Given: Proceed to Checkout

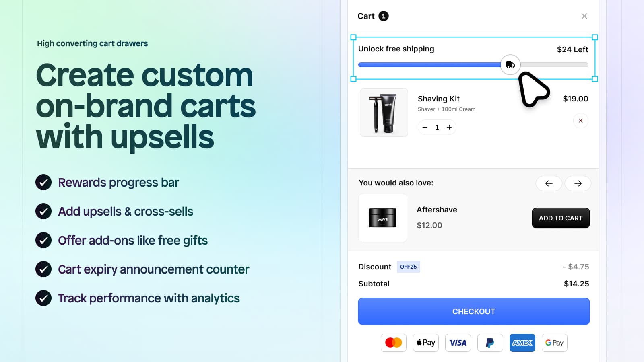Looking at the screenshot, I should 473,311.
